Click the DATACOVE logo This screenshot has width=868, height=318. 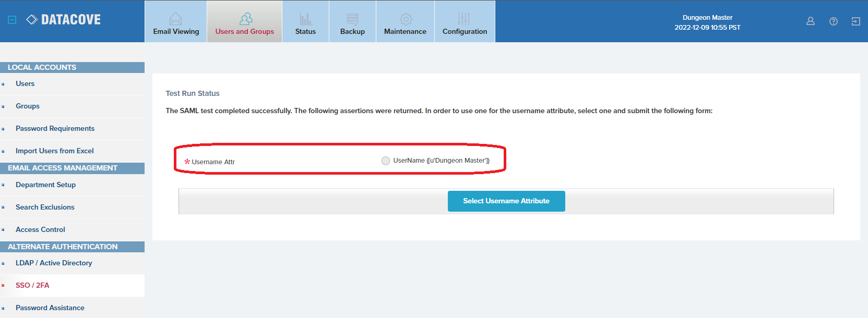(x=64, y=20)
